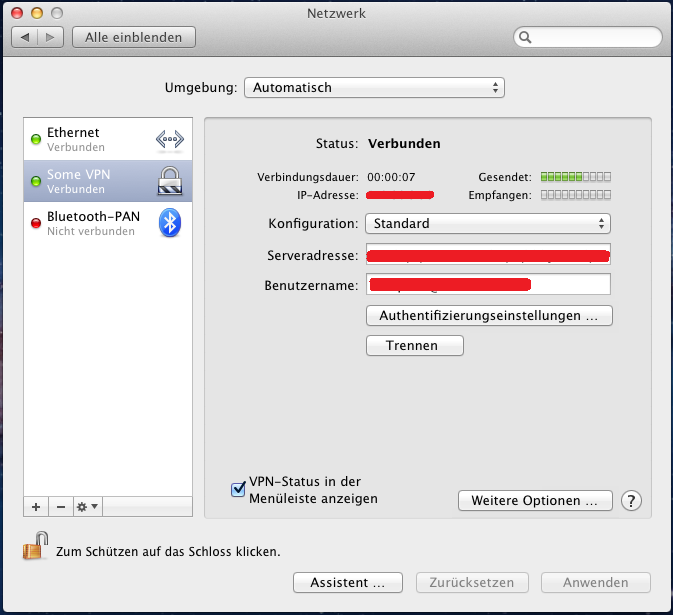Open the gear action menu below list
The image size is (673, 615).
87,507
